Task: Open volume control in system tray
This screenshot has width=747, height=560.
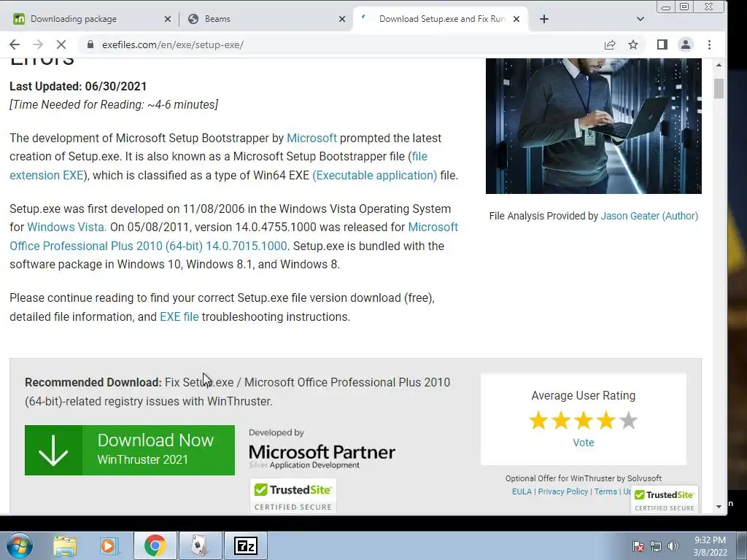Action: click(673, 546)
